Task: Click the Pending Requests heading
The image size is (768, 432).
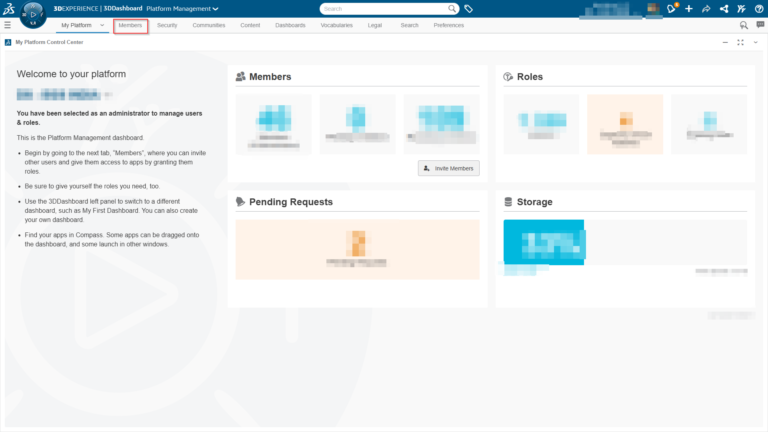Action: point(290,202)
